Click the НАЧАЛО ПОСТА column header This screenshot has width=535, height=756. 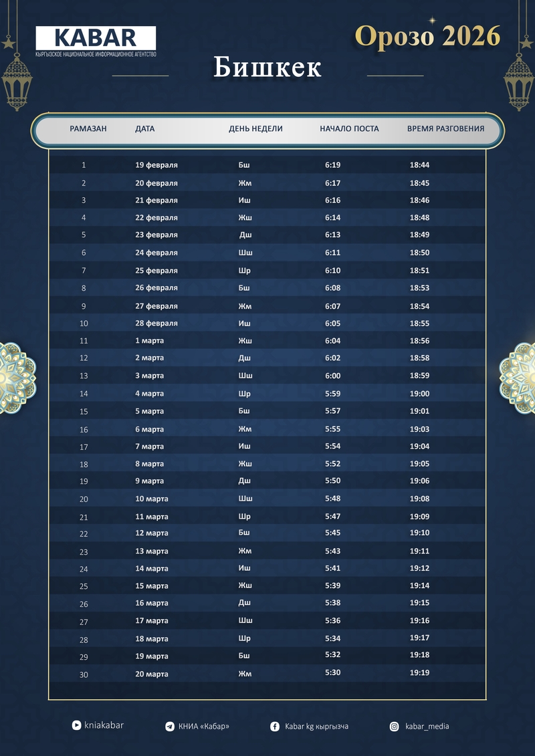click(349, 129)
